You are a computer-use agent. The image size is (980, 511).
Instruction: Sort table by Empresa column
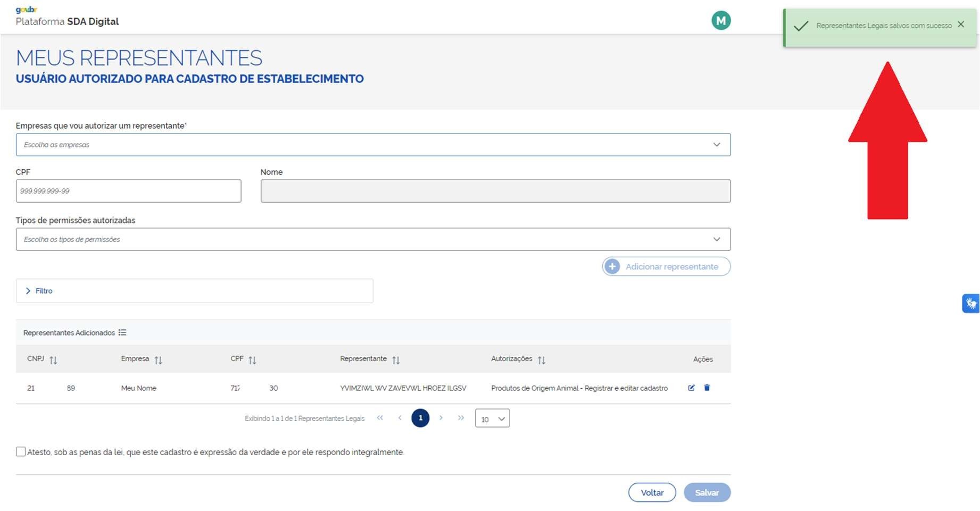[158, 360]
